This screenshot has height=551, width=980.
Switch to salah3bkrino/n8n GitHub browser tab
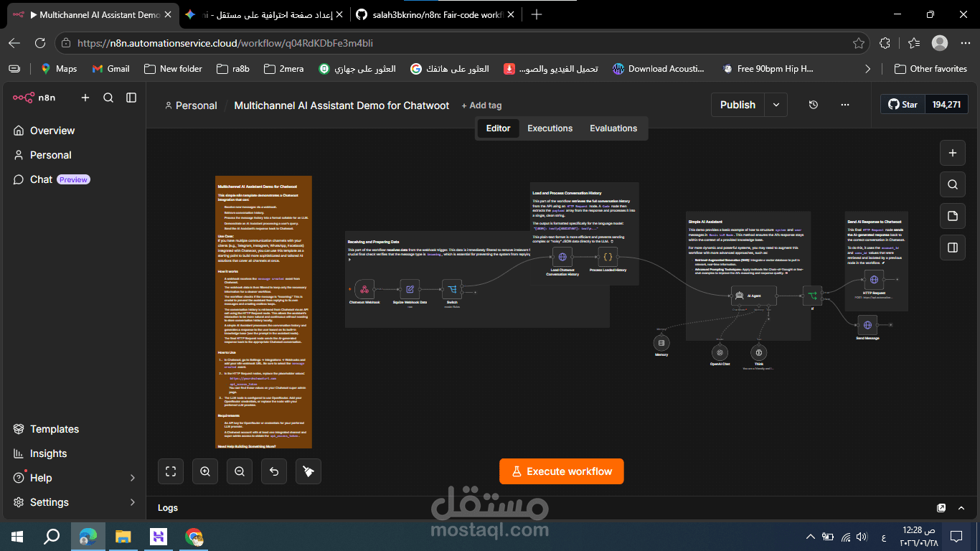[x=437, y=14]
